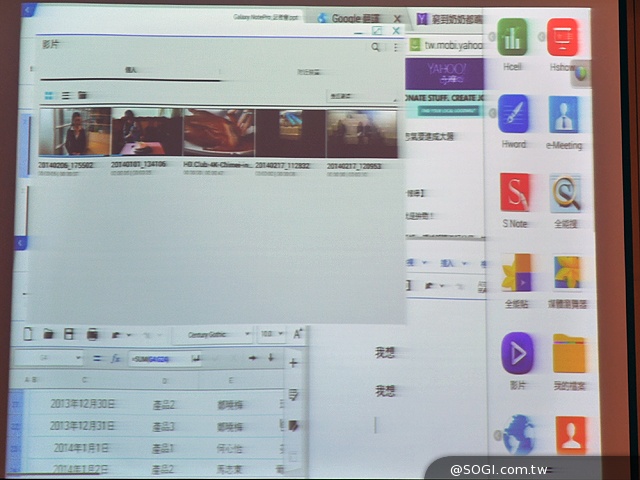The width and height of the screenshot is (640, 480).
Task: Expand the undo history dropdown arrow
Action: coord(129,335)
